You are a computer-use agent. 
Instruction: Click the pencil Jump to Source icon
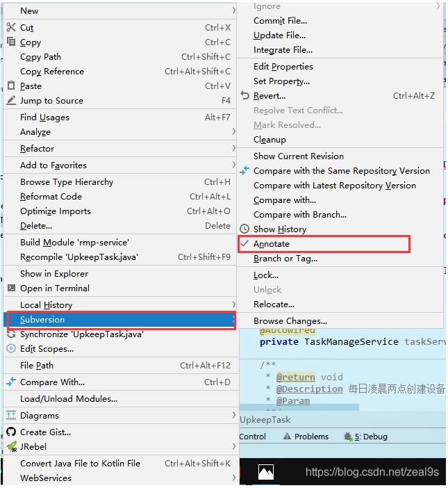[x=11, y=100]
